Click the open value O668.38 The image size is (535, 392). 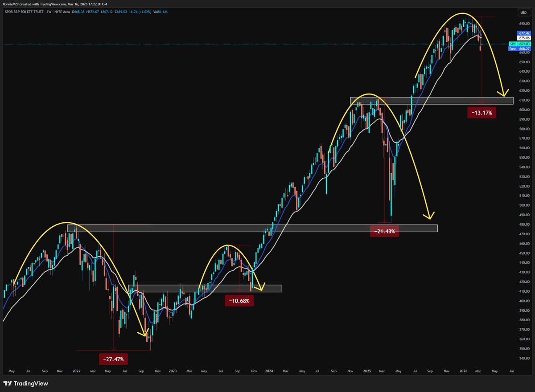[78, 12]
